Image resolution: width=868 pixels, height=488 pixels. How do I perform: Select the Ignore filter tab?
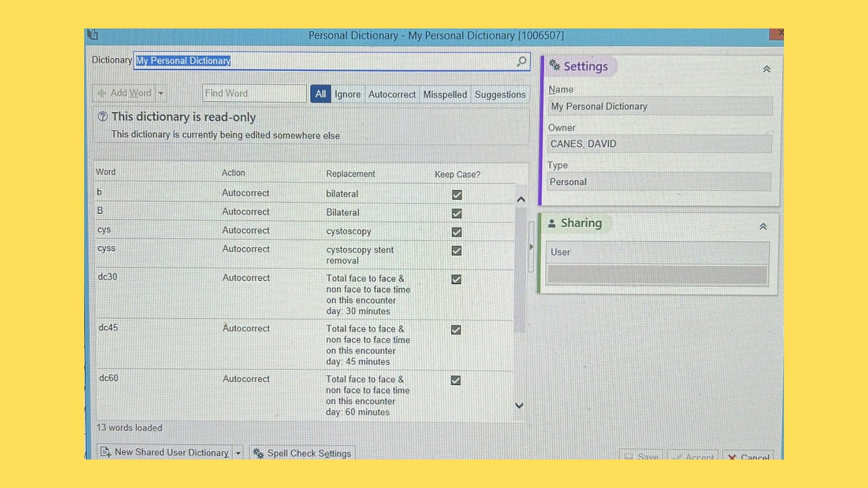pyautogui.click(x=348, y=94)
